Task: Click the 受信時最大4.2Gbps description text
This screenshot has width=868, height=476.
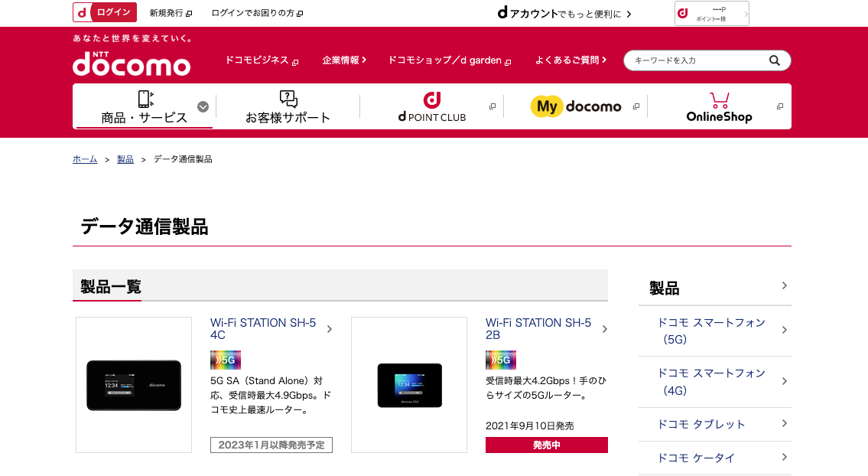Action: (546, 388)
